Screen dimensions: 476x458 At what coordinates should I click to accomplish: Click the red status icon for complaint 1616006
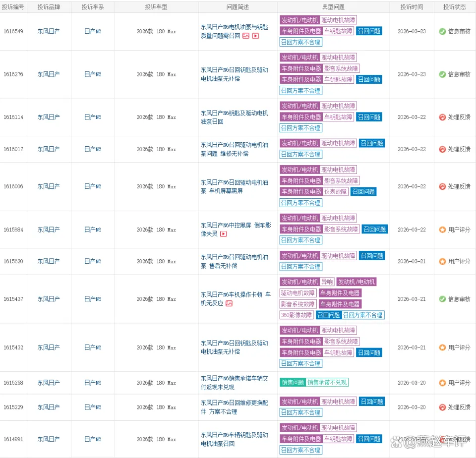[x=442, y=186]
